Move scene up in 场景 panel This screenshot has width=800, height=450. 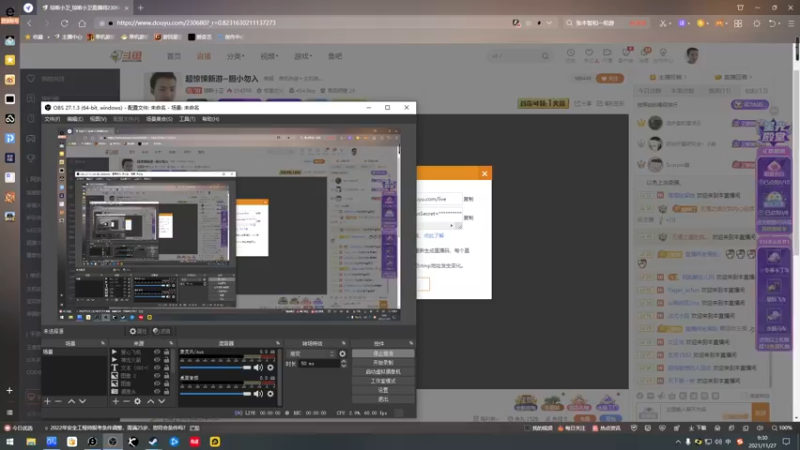[x=71, y=402]
